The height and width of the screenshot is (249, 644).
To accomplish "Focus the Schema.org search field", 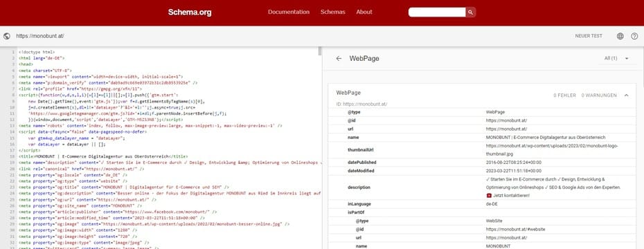I will (436, 12).
